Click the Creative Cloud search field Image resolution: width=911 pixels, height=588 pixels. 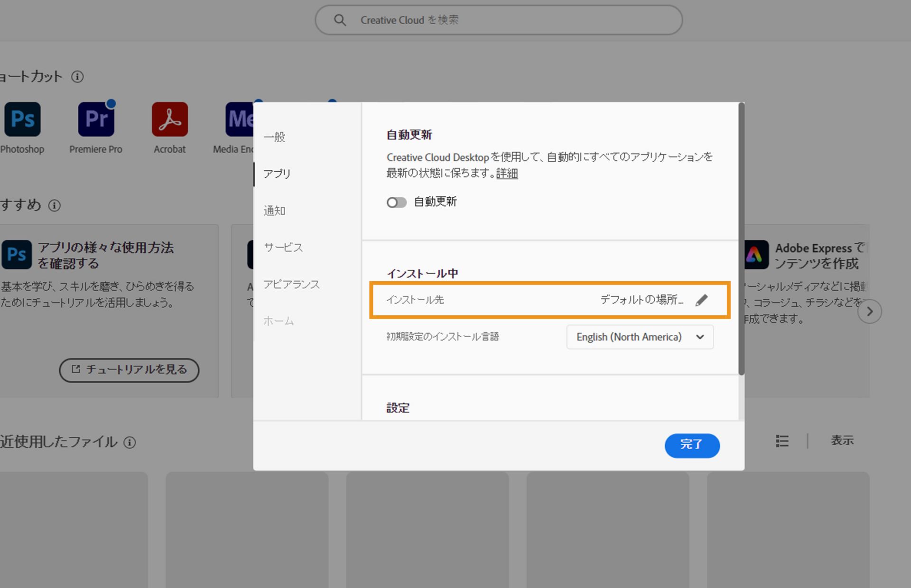[x=498, y=20]
